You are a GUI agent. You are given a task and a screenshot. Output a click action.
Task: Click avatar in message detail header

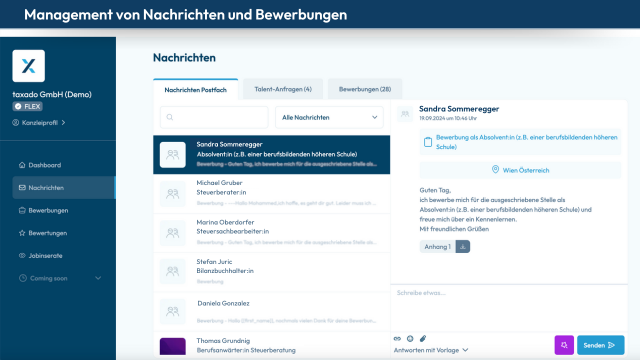pos(405,114)
